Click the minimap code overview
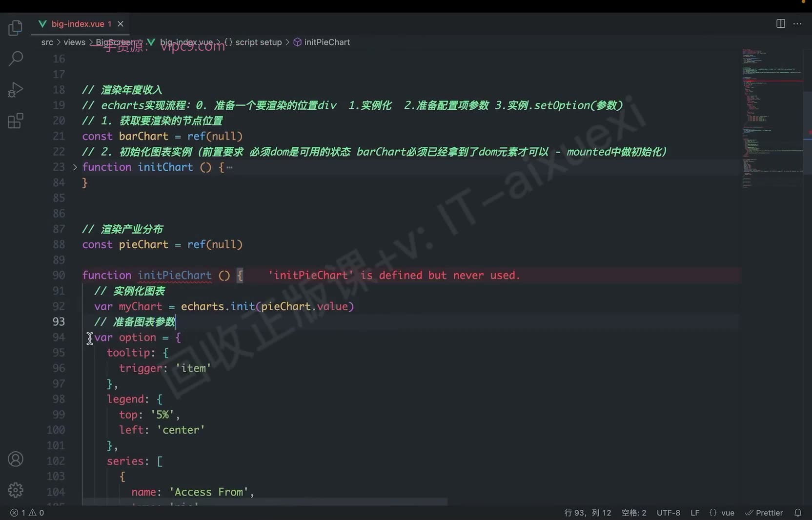 click(772, 117)
